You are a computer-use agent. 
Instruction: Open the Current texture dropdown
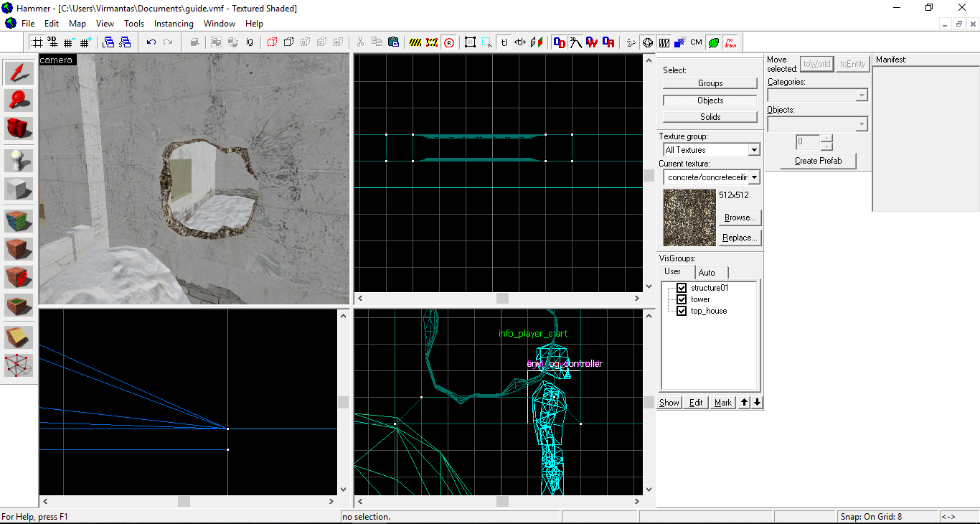[753, 177]
